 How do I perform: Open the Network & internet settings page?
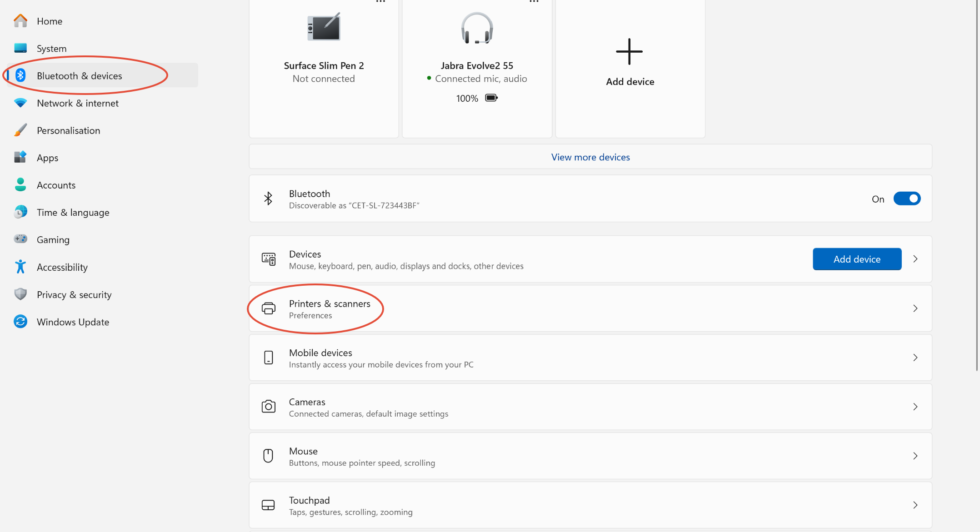(x=78, y=103)
